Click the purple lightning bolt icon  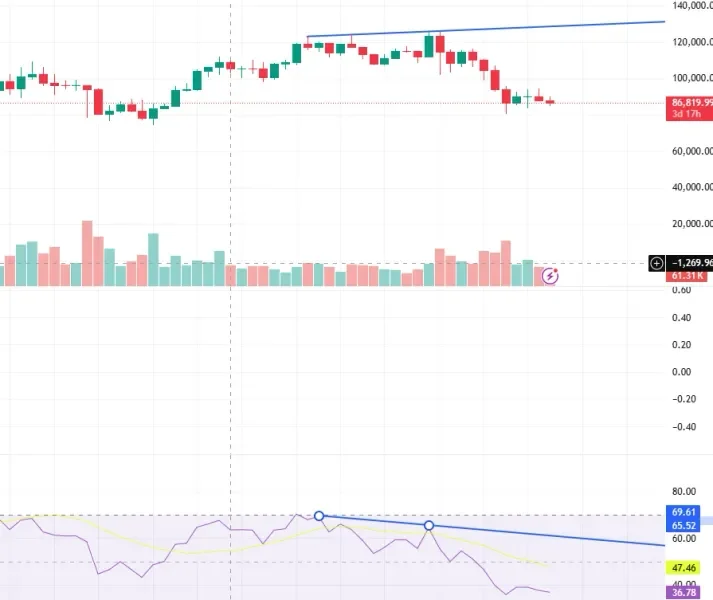(x=549, y=275)
